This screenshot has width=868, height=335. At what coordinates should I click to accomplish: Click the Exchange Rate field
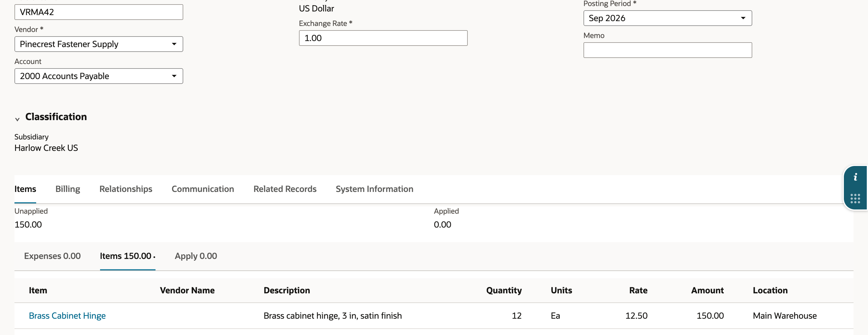click(383, 38)
